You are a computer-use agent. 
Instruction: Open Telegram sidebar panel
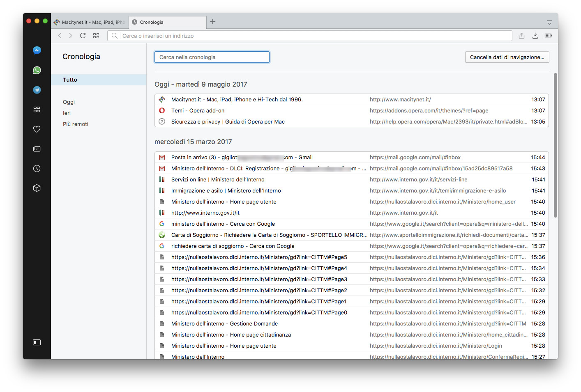click(x=37, y=90)
